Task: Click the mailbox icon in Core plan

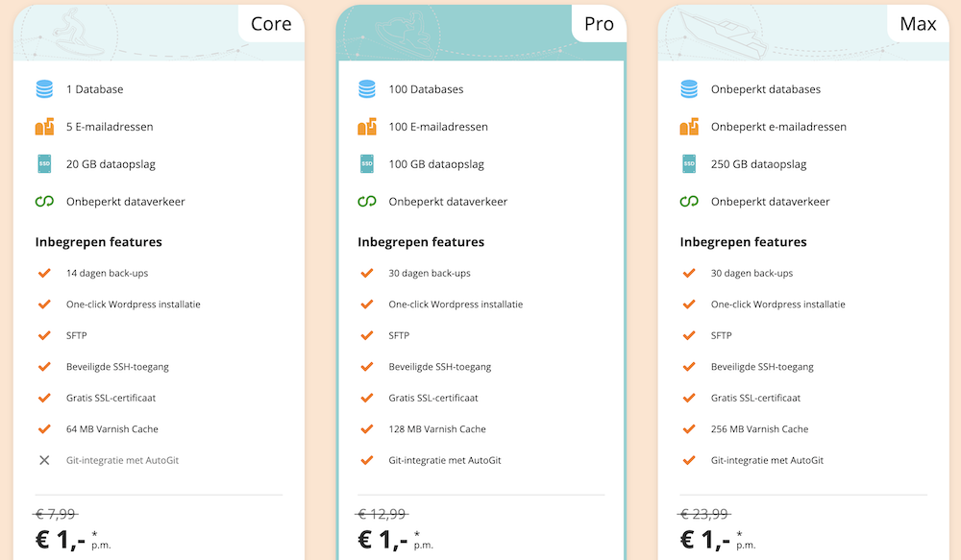Action: (44, 127)
